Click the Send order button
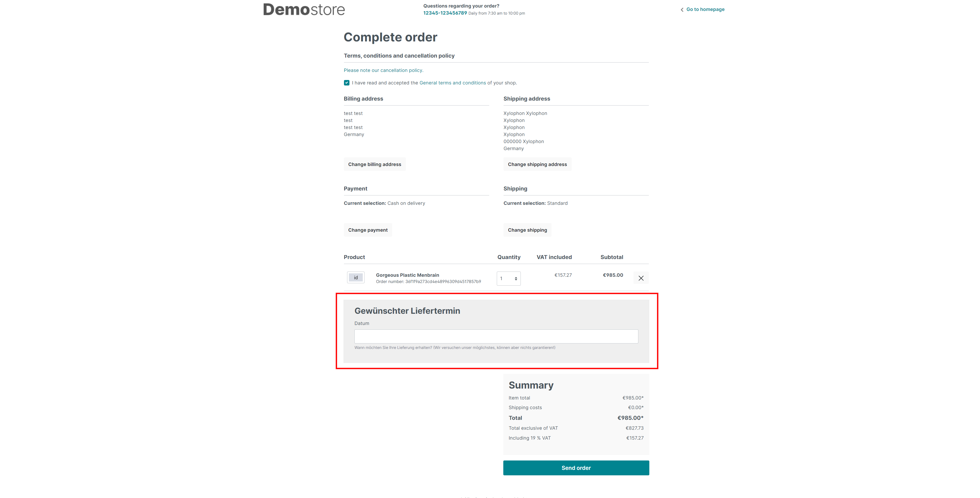The width and height of the screenshot is (980, 498). tap(576, 468)
